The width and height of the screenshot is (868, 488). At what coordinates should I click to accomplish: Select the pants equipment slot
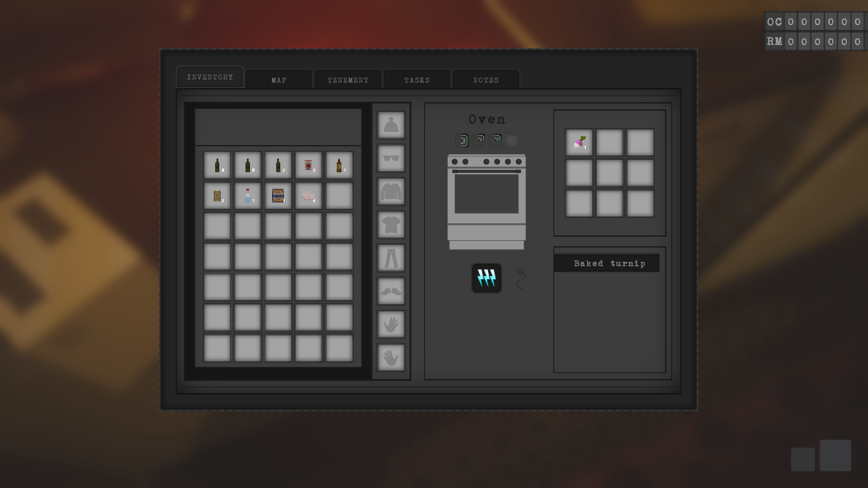(391, 258)
